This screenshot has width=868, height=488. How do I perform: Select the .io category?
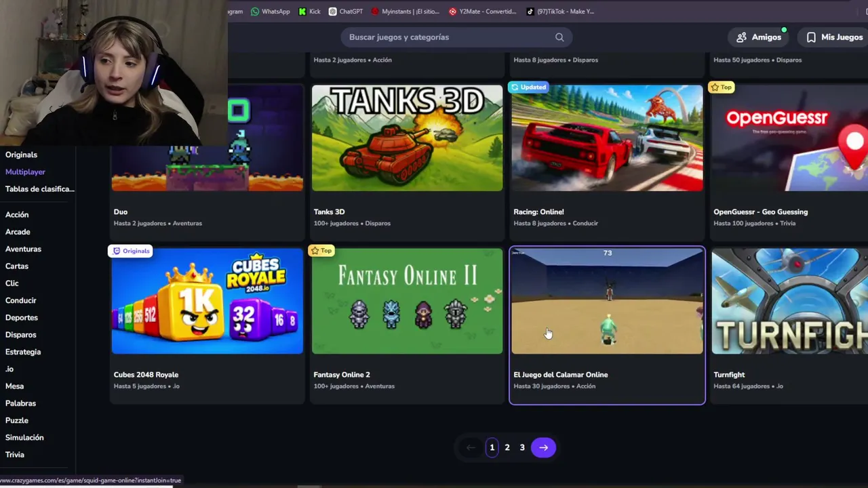[9, 369]
